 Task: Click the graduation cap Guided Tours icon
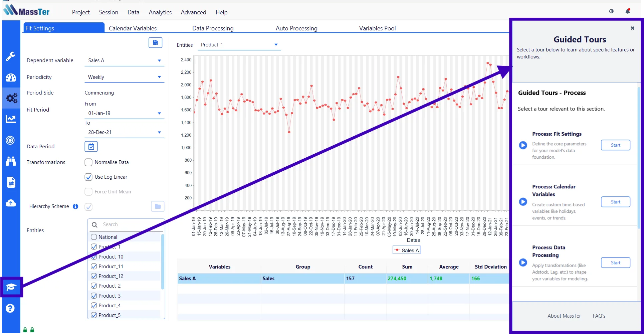[x=11, y=287]
